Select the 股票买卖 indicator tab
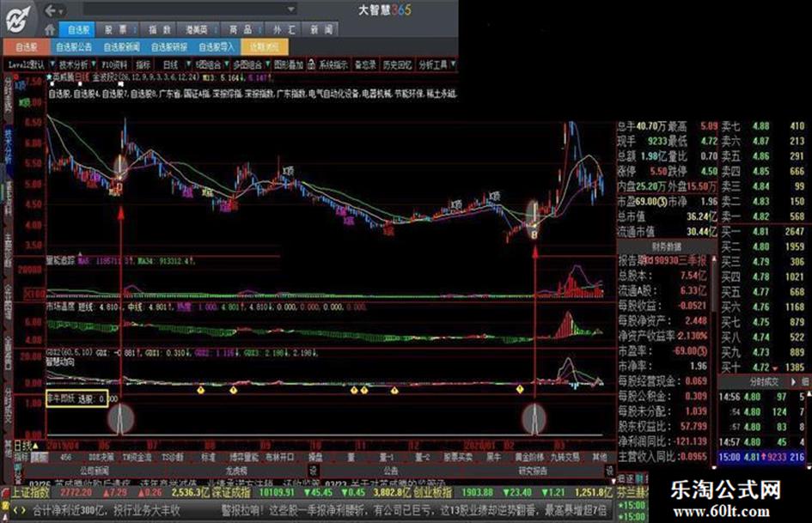 (458, 457)
